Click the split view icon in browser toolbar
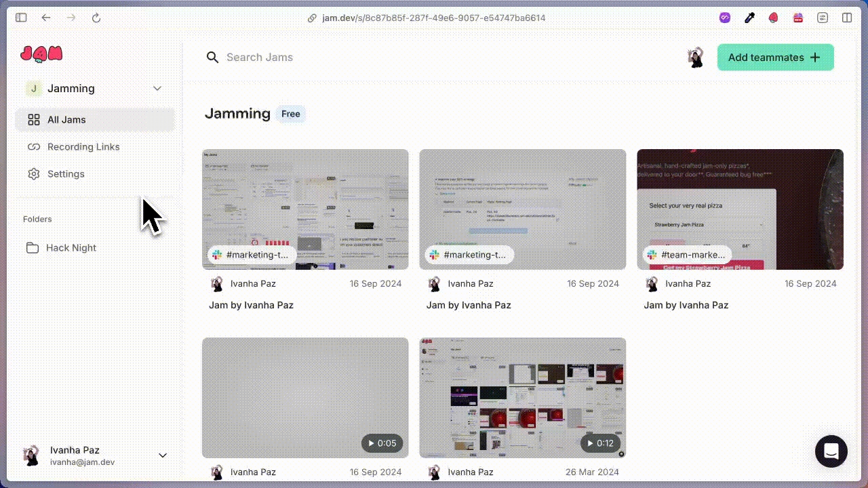 pyautogui.click(x=847, y=18)
